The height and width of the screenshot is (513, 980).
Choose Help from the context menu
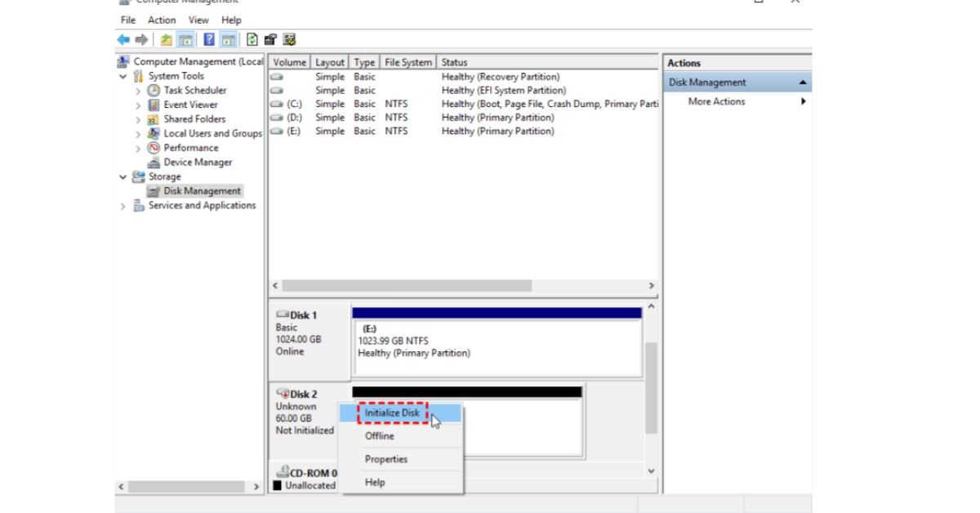(x=401, y=482)
